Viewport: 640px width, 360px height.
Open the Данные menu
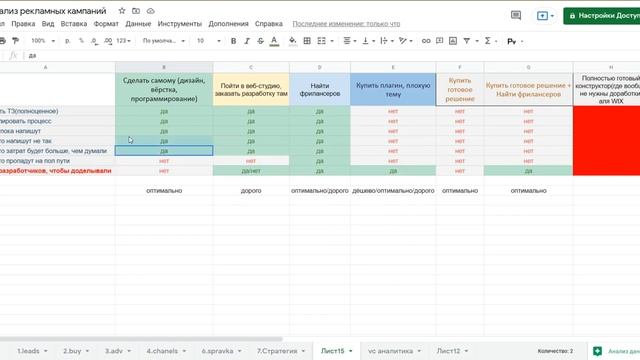click(x=138, y=24)
